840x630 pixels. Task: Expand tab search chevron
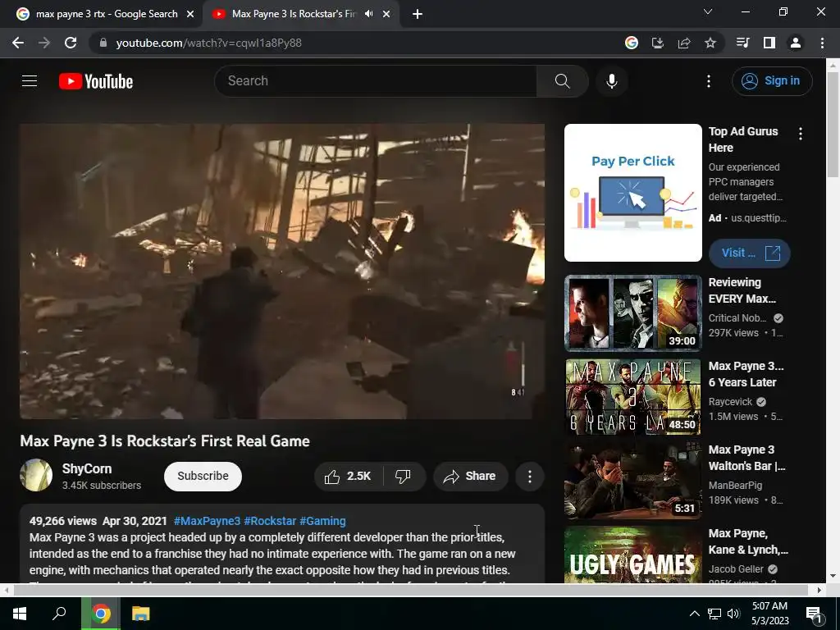coord(708,11)
